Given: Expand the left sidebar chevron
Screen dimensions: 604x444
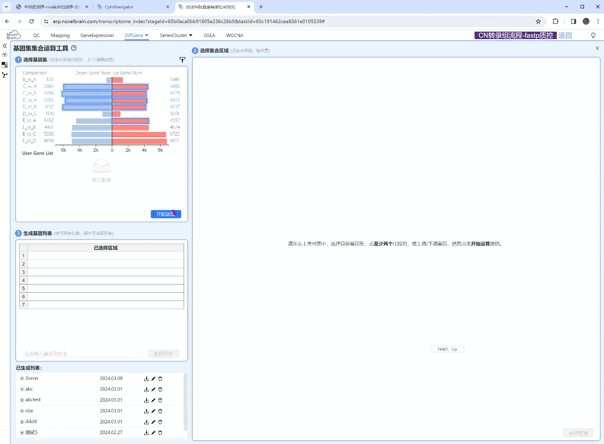Looking at the screenshot, I should (4, 46).
